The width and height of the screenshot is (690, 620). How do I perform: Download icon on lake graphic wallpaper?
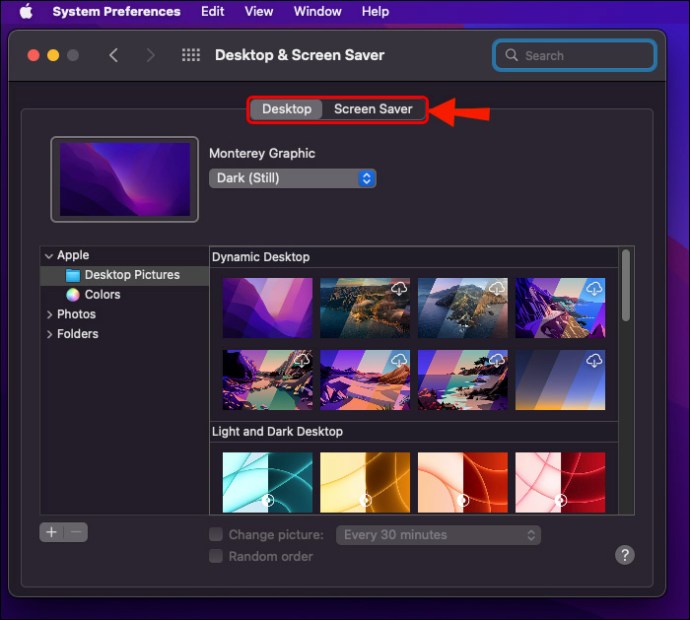pyautogui.click(x=302, y=361)
